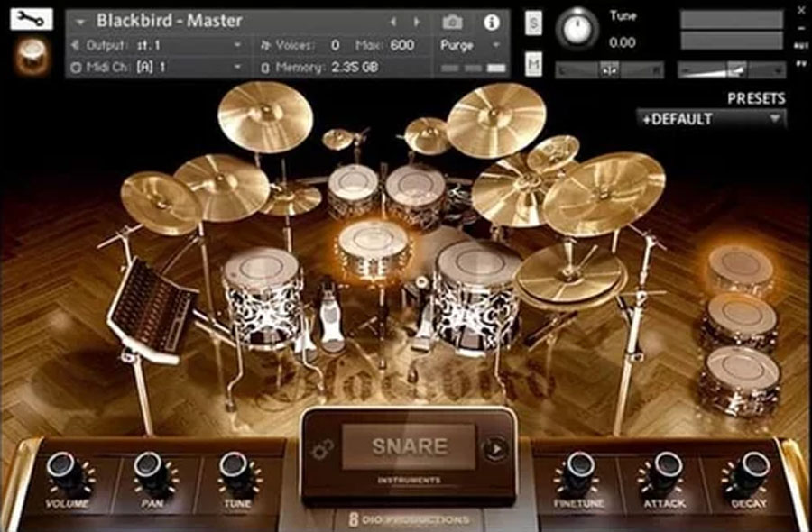This screenshot has width=812, height=532.
Task: Click the 8DIO Productions logo
Action: (x=409, y=519)
